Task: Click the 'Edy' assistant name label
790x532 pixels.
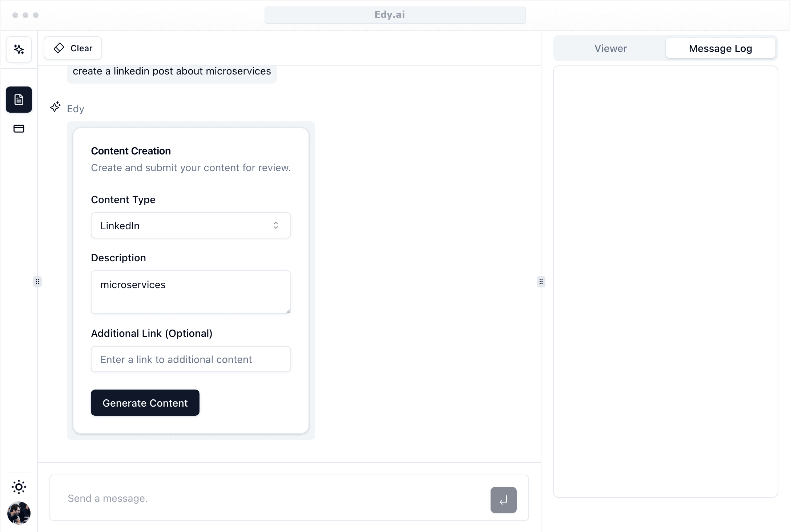Action: pos(76,109)
